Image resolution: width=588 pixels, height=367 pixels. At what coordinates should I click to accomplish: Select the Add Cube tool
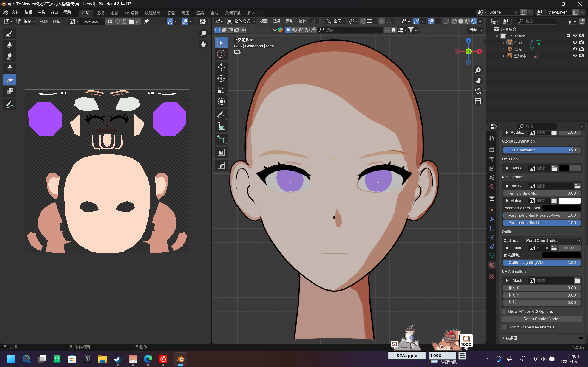tap(221, 139)
